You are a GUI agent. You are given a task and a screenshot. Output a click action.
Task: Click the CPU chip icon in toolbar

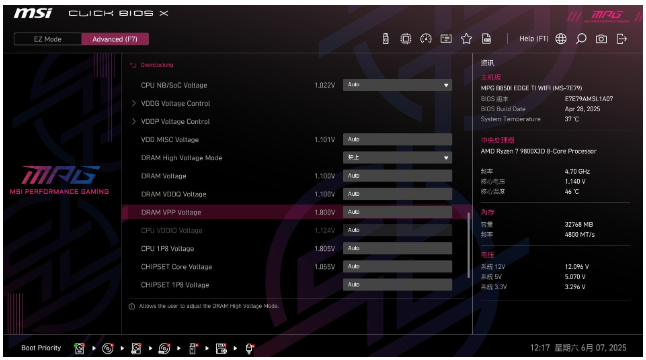pos(406,39)
